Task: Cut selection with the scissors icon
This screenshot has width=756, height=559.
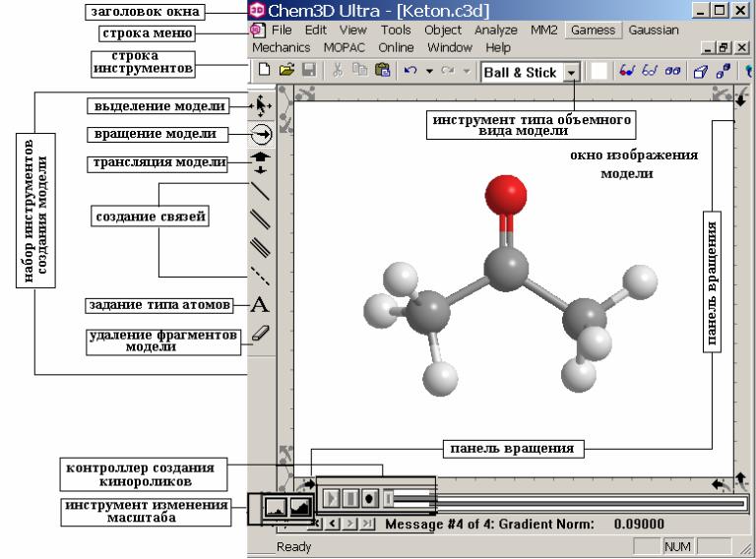Action: (x=338, y=70)
